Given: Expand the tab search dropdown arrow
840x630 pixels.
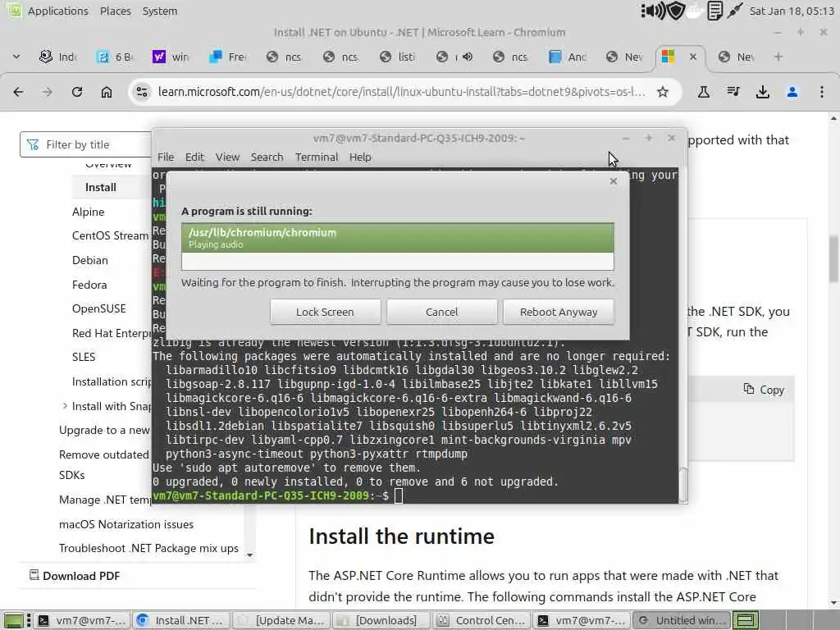Looking at the screenshot, I should [16, 57].
